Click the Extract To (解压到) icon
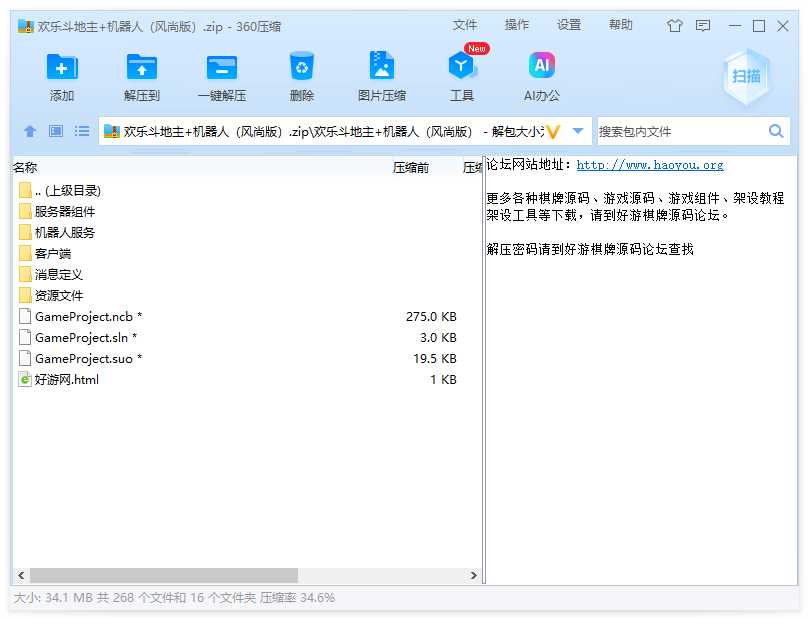809x620 pixels. coord(141,67)
